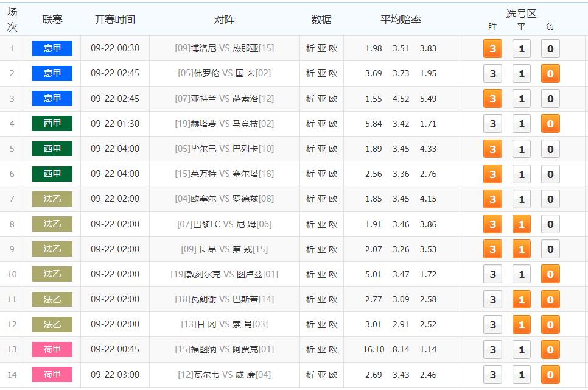Click 选号区 header label
Viewport: 588px width, 390px height.
(x=521, y=14)
